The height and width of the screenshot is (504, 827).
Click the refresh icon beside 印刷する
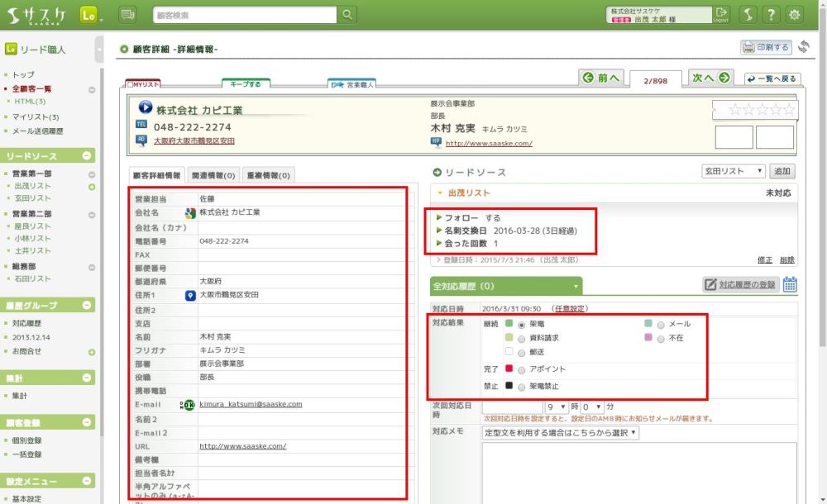tap(803, 48)
